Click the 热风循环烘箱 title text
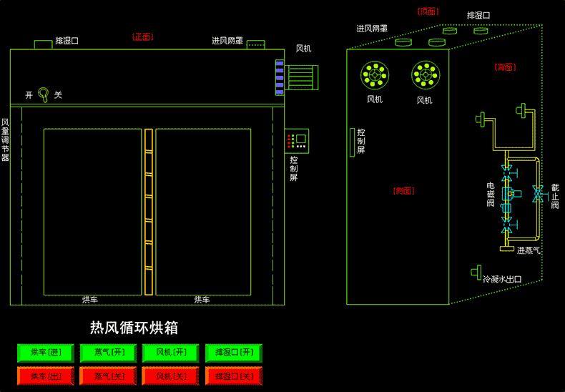565x392 pixels. (x=134, y=328)
